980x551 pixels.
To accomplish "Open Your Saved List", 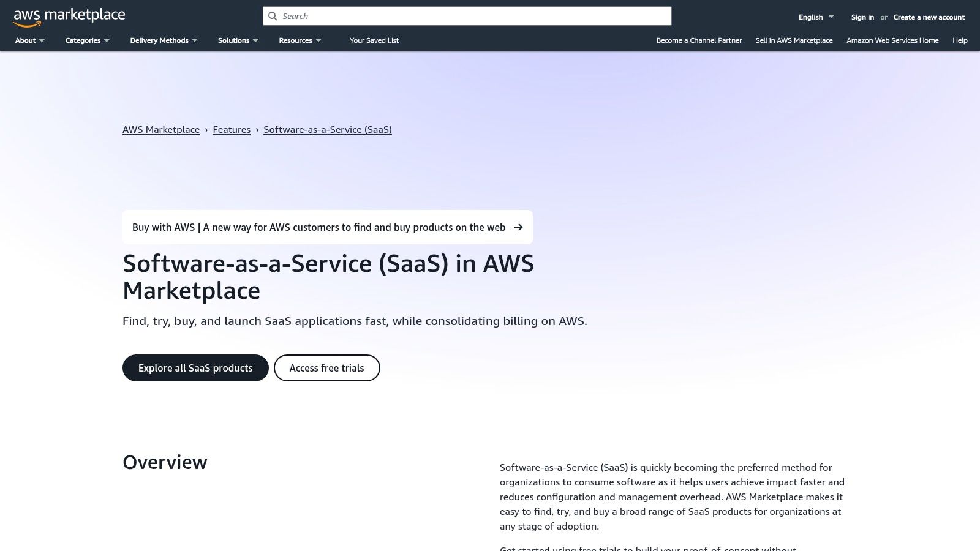I will click(x=374, y=40).
